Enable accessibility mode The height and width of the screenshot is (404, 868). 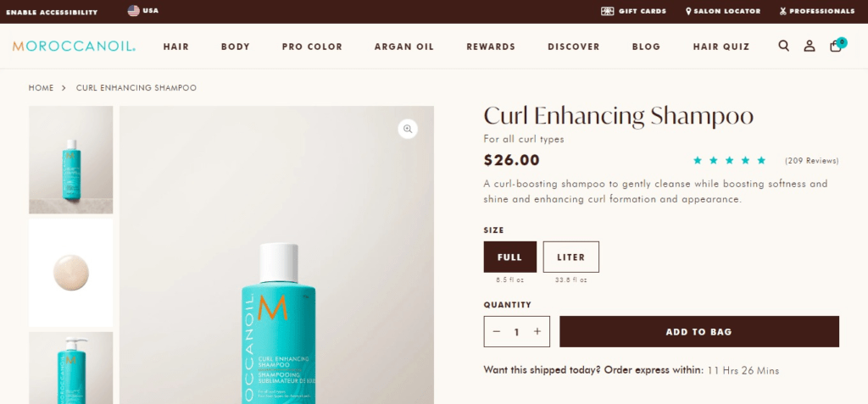[x=52, y=12]
